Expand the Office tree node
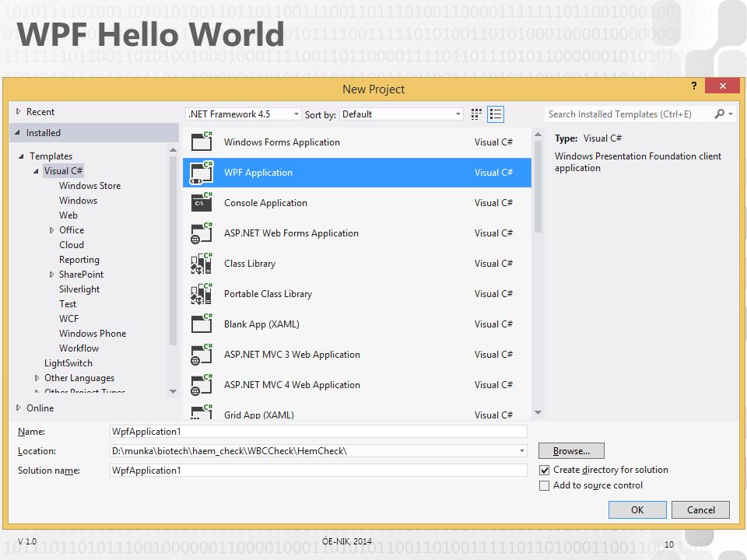Viewport: 747px width, 560px height. [51, 230]
